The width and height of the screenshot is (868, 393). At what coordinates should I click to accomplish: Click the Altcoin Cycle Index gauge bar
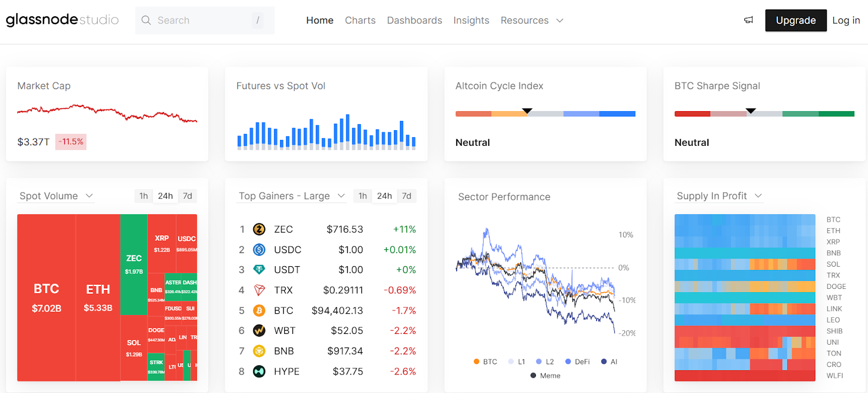pyautogui.click(x=545, y=114)
